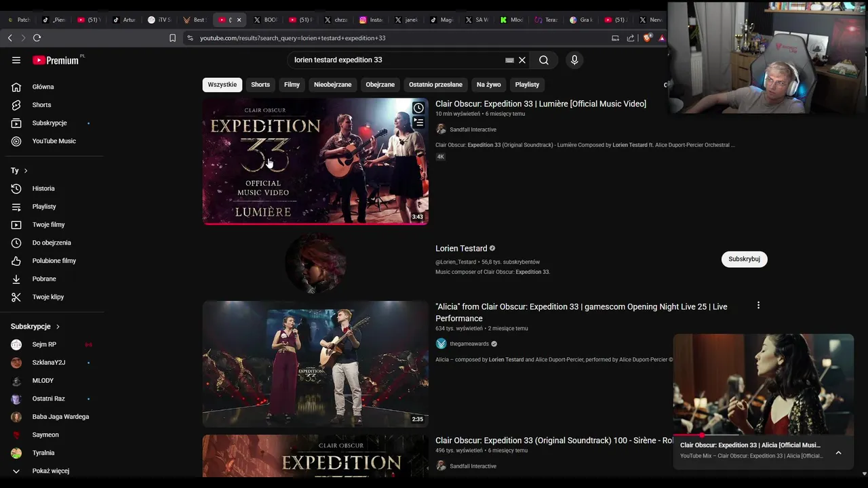Open thegameawards channel avatar
This screenshot has height=488, width=868.
coord(441,344)
